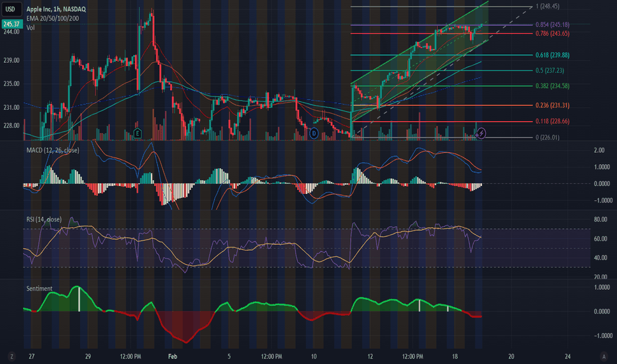Click Fib level label '0.854 (245.18)'
This screenshot has height=364, width=617.
(553, 24)
